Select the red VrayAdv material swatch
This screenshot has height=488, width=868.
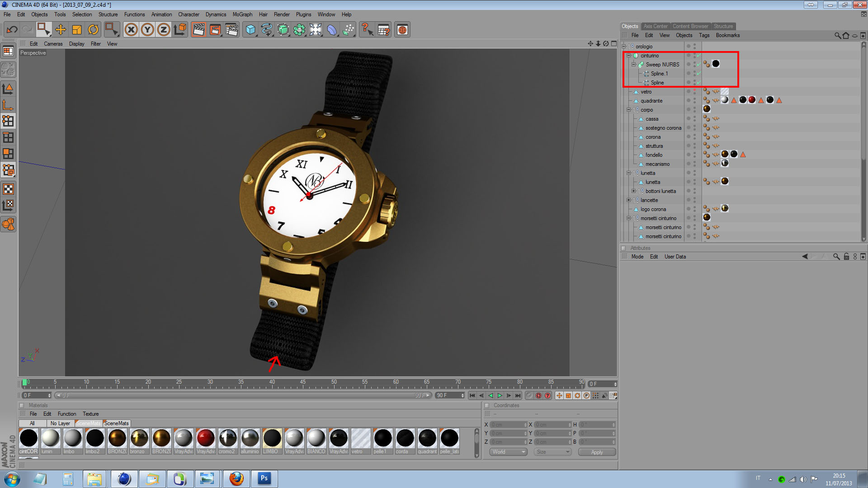tap(206, 438)
